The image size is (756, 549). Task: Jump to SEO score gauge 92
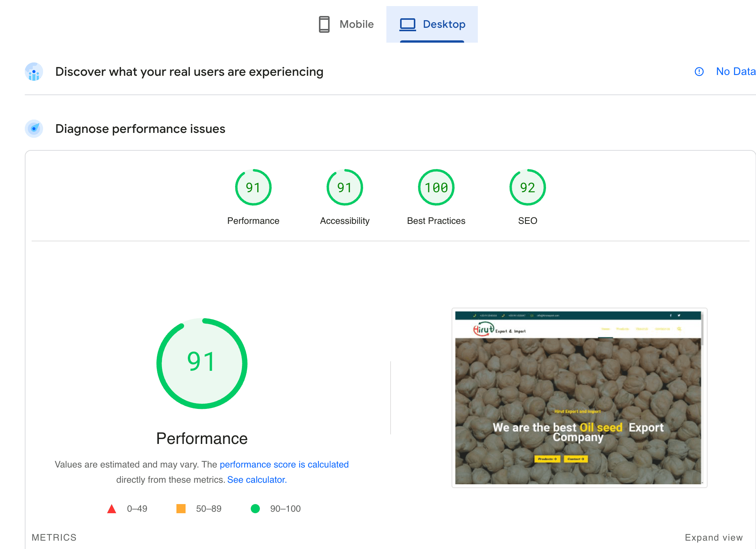(527, 187)
